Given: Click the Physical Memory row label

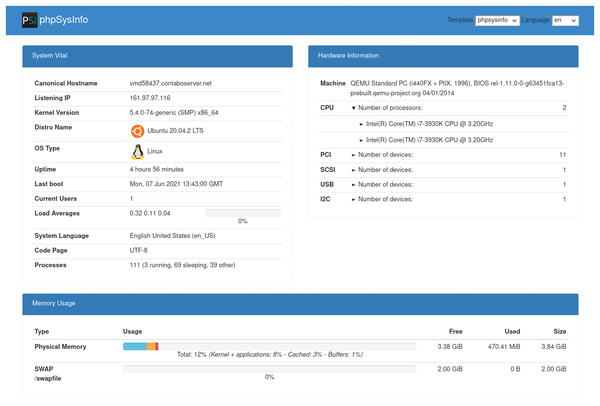Looking at the screenshot, I should (x=60, y=347).
